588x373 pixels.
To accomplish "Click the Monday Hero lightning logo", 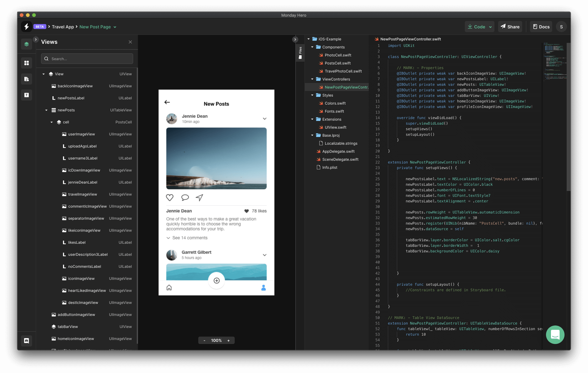I will tap(27, 27).
